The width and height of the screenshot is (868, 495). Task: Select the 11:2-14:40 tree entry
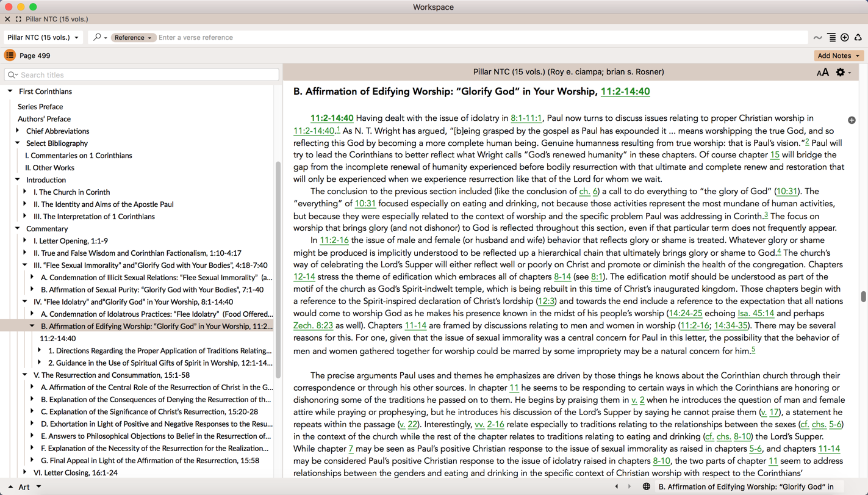tap(58, 339)
